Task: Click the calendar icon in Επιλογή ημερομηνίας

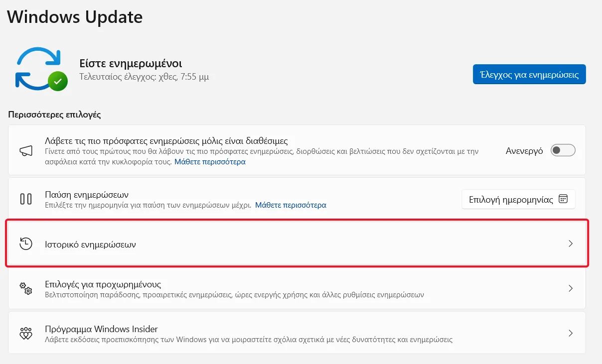Action: tap(563, 199)
